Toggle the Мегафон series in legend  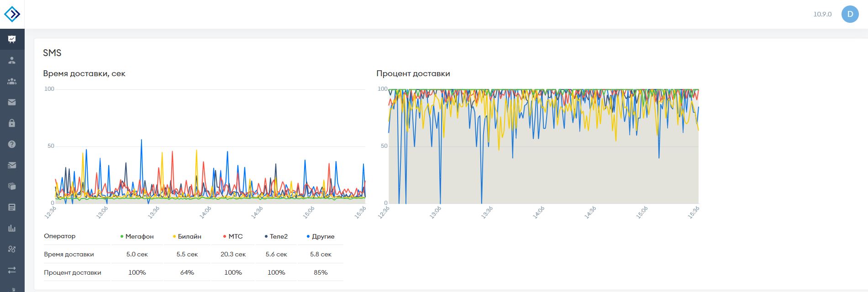coord(137,236)
